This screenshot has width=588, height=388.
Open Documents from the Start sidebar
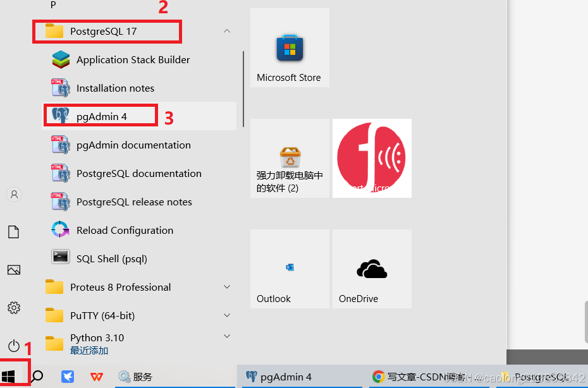(14, 232)
